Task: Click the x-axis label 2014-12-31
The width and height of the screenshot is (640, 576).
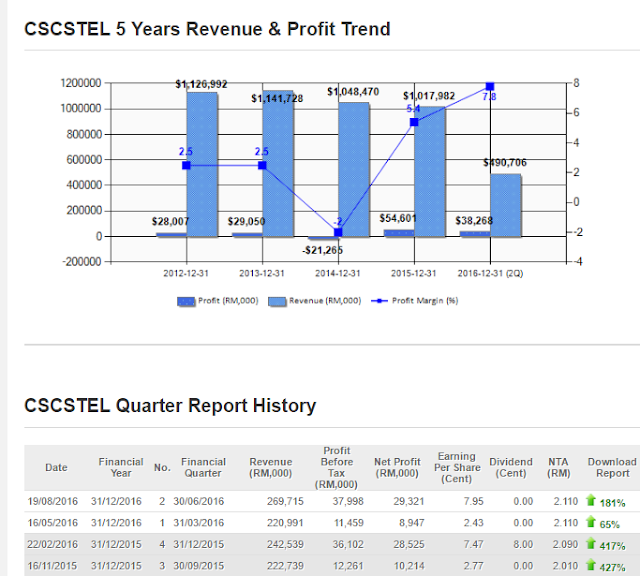Action: click(x=338, y=274)
